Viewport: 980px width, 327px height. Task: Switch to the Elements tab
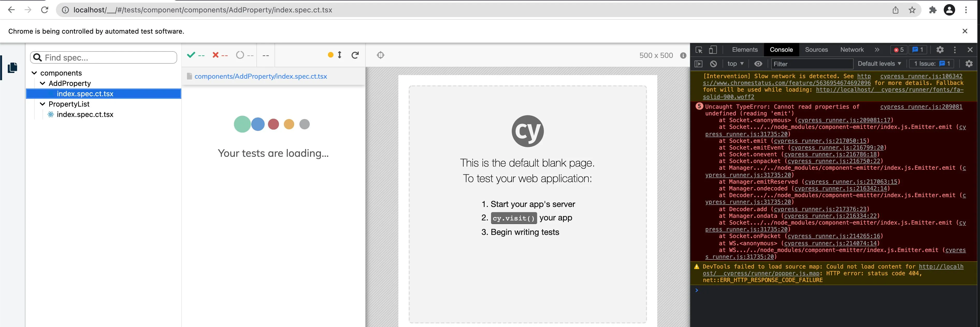745,50
